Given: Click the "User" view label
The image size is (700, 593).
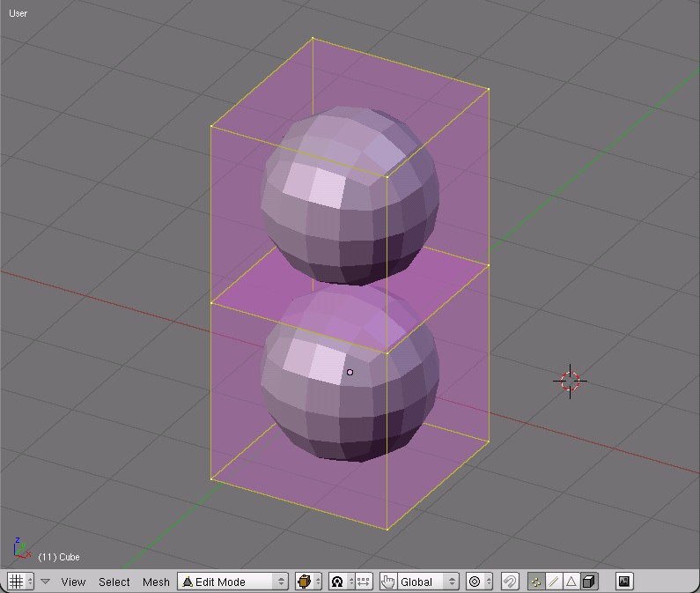Looking at the screenshot, I should tap(18, 13).
